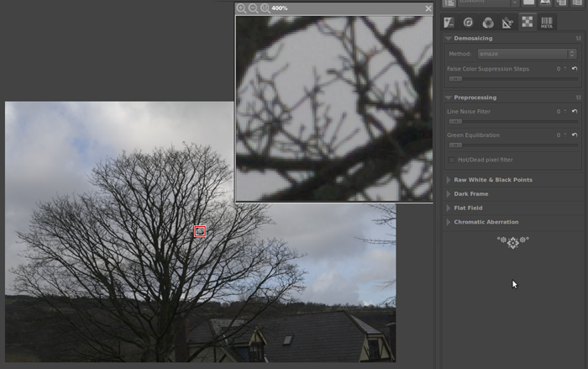Open the Detail tab icon
Screen dimensions: 588x369
tap(469, 23)
